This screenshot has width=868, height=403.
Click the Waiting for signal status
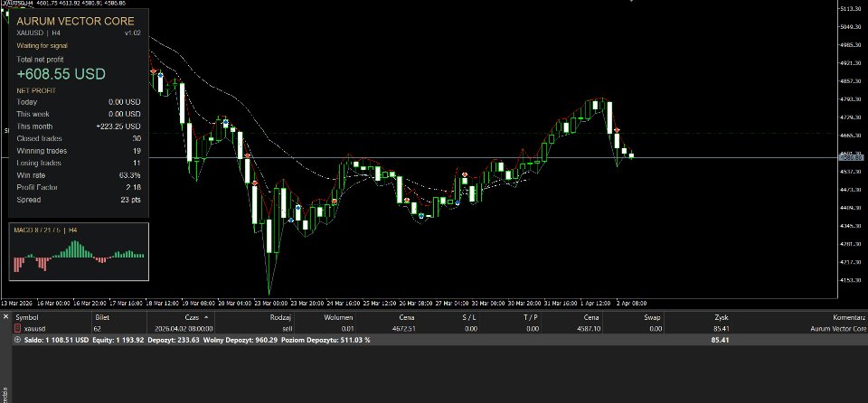42,46
